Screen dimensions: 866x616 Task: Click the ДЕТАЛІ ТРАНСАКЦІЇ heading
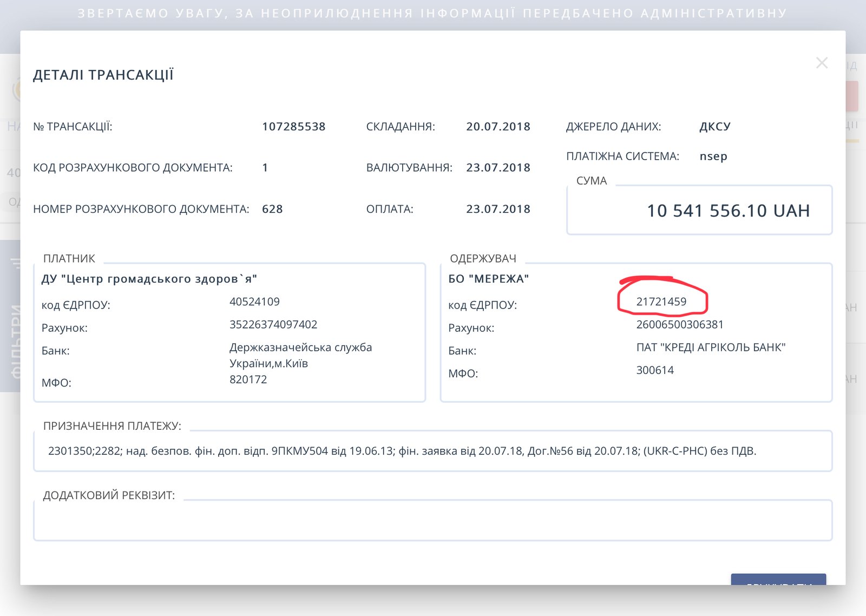click(103, 75)
